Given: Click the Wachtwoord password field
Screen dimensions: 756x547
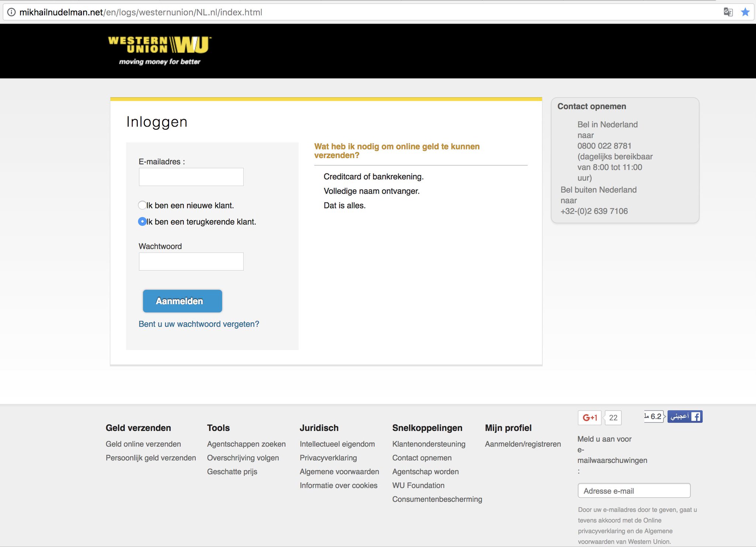Looking at the screenshot, I should 191,262.
